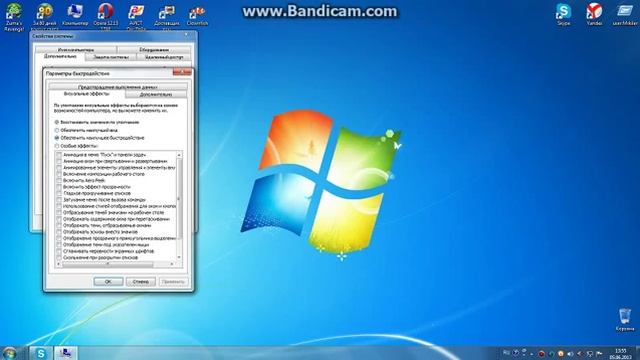Enable 'Включить эффект прозрачности' checkbox

(x=59, y=187)
